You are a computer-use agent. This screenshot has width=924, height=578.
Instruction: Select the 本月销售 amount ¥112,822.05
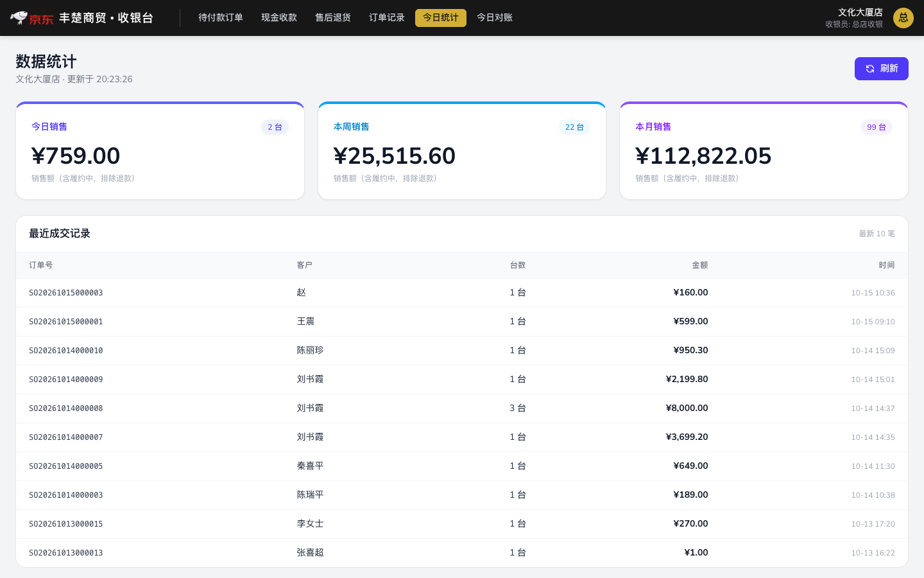click(x=703, y=156)
